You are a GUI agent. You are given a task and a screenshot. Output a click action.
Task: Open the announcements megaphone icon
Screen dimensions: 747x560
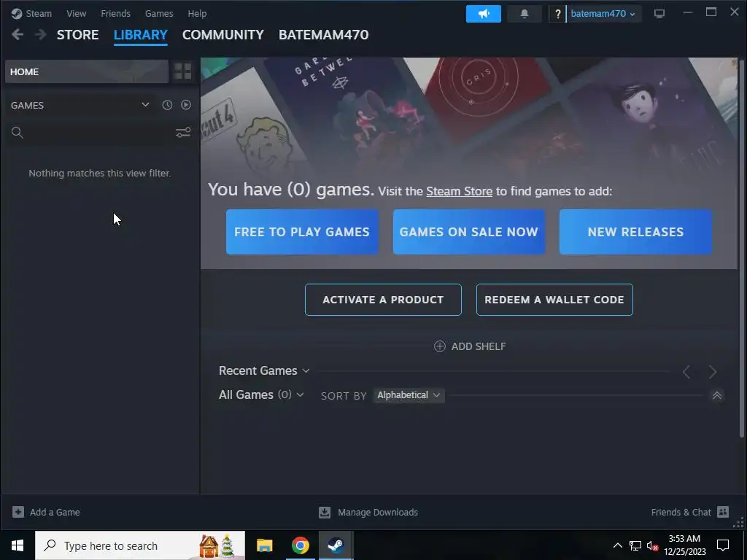point(483,14)
